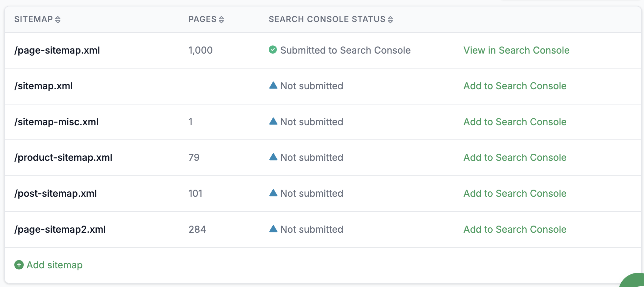
Task: Click Not submitted status in /post-sitemap.xml row
Action: pos(311,193)
